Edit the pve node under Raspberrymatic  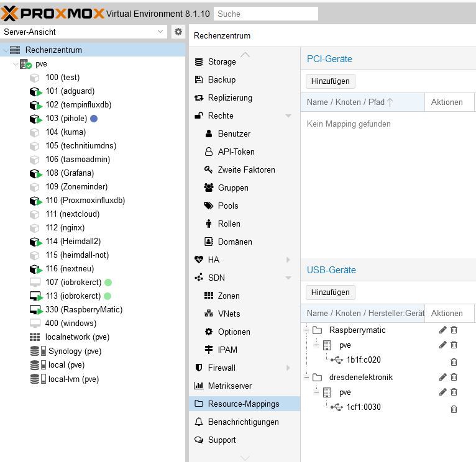pyautogui.click(x=442, y=345)
